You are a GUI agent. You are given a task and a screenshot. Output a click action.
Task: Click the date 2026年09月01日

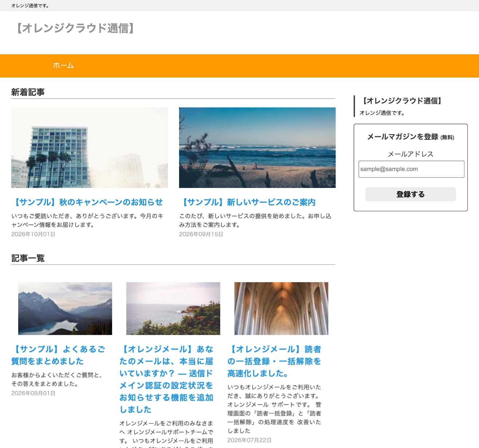(33, 393)
